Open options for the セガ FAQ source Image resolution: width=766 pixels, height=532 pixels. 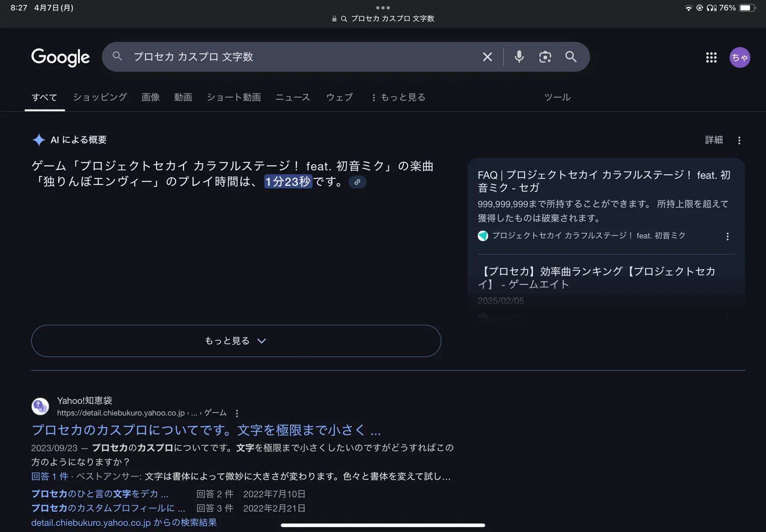tap(728, 236)
